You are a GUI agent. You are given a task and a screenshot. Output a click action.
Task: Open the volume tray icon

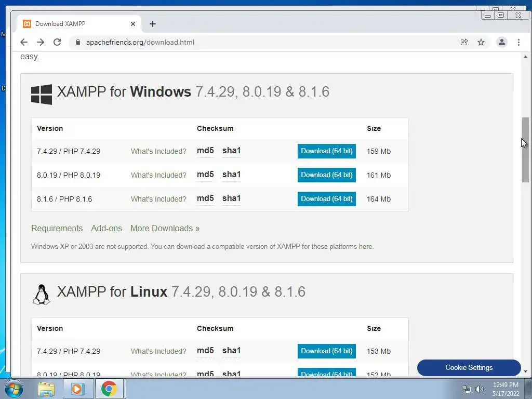coord(480,389)
